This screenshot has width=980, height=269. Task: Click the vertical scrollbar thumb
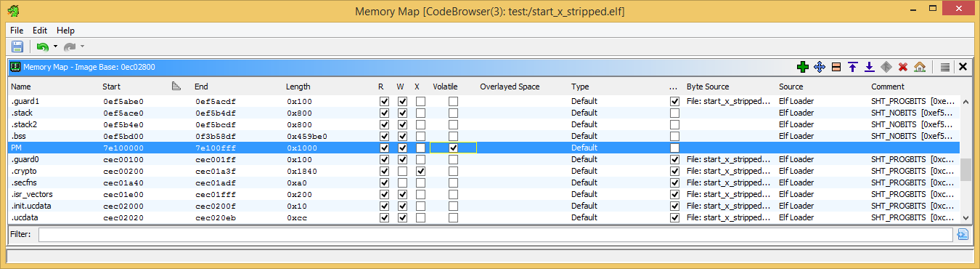[965, 169]
